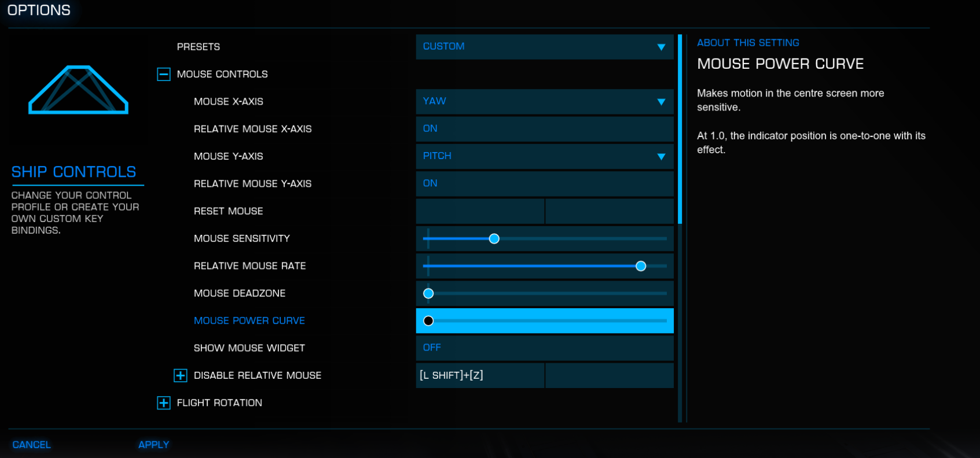Click the Mouse Sensitivity slider handle
The image size is (980, 458).
tap(494, 239)
